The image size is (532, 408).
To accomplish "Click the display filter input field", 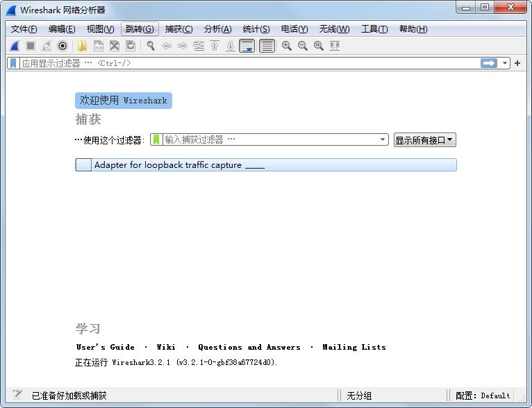I will [249, 63].
